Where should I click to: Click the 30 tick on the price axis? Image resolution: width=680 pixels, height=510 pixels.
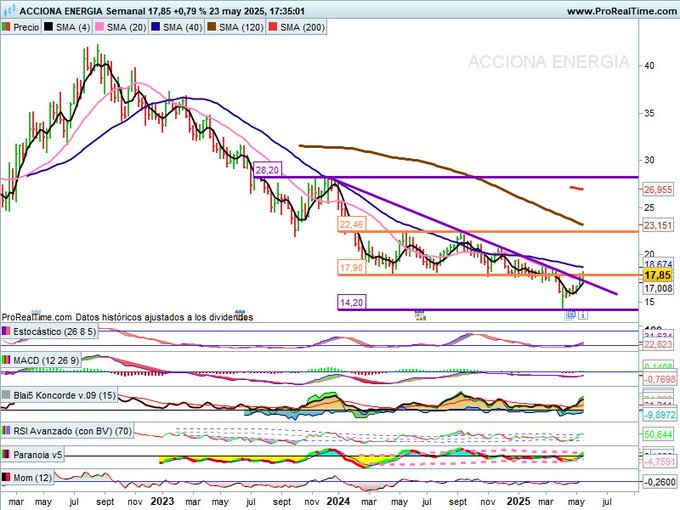[x=650, y=160]
